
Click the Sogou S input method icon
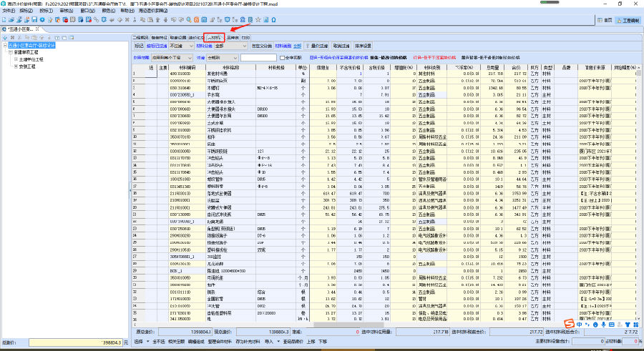tap(569, 324)
